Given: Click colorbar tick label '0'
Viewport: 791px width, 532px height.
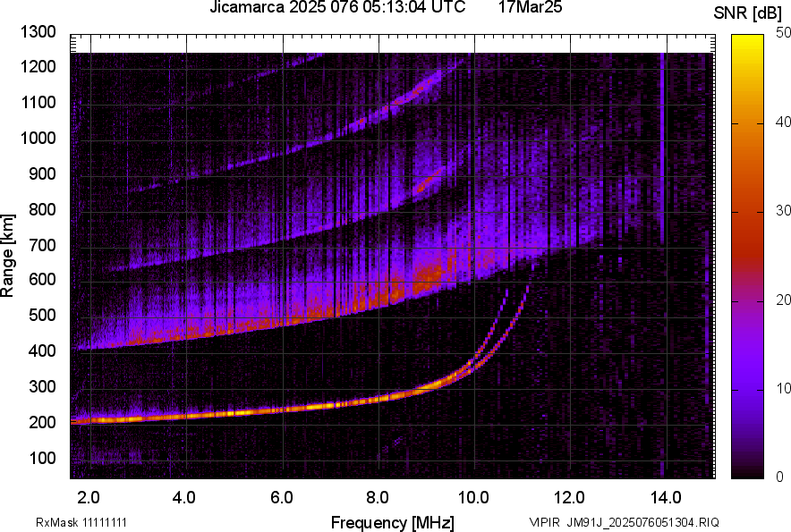Looking at the screenshot, I should pyautogui.click(x=780, y=477).
